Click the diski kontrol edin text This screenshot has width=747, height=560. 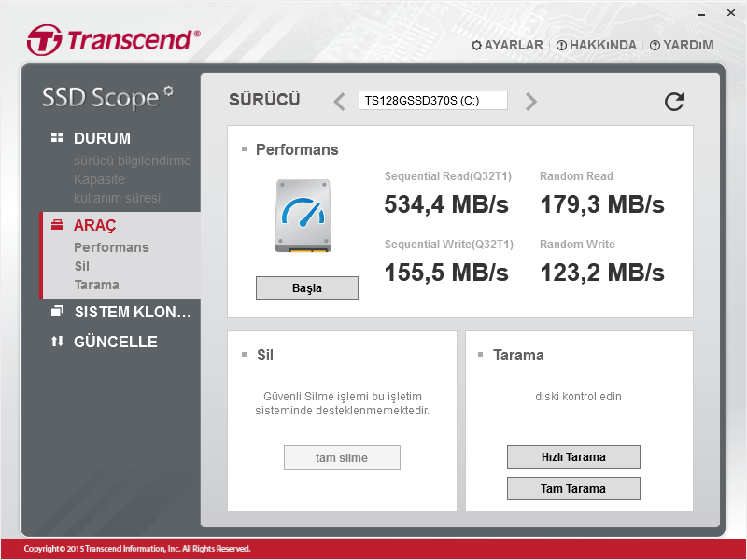click(578, 396)
